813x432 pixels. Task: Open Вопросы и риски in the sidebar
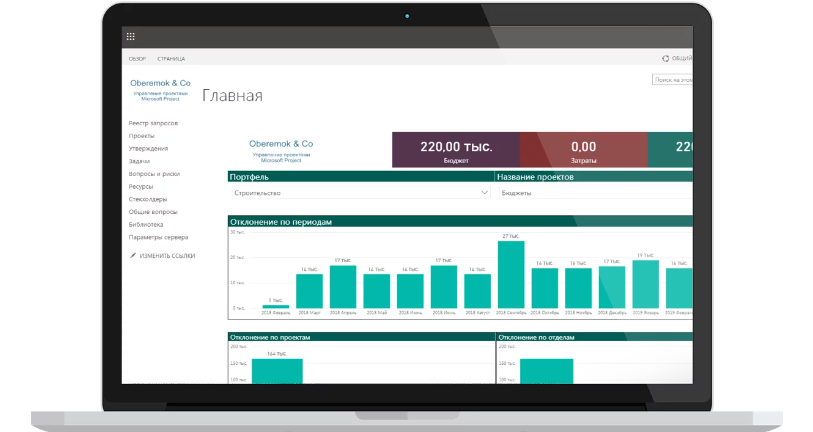pos(155,174)
